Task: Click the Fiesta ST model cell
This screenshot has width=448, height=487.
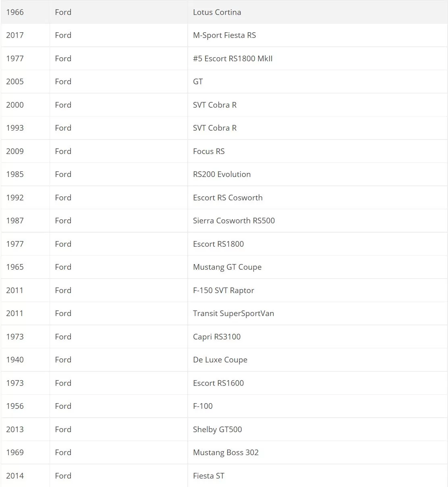Action: click(317, 476)
